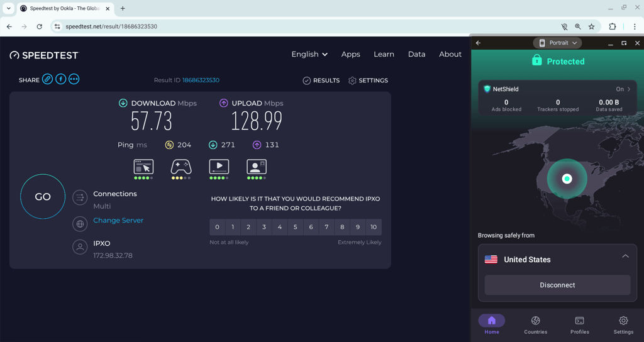
Task: Collapse the United States connection card
Action: click(x=625, y=256)
